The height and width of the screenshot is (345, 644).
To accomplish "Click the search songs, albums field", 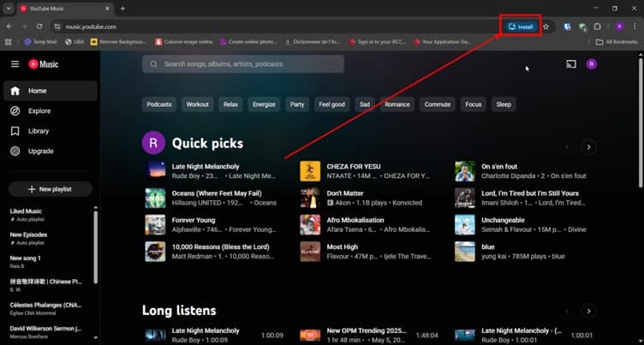I will 243,64.
